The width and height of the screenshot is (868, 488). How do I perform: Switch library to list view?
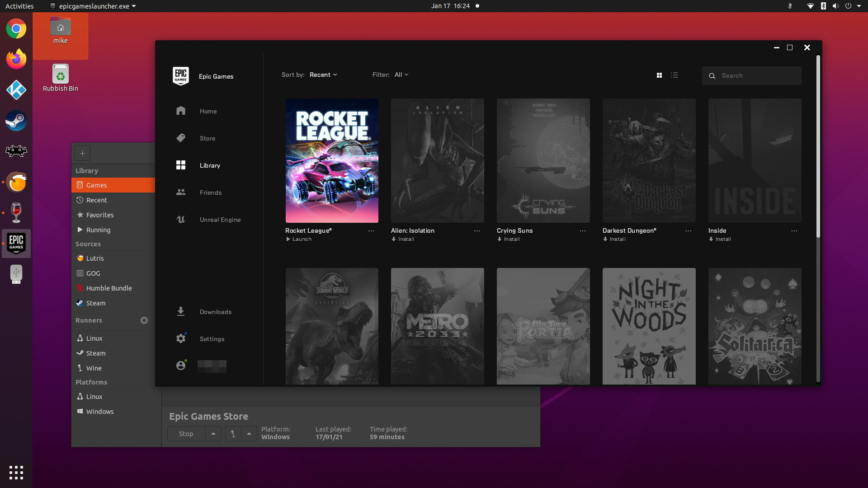pyautogui.click(x=674, y=75)
